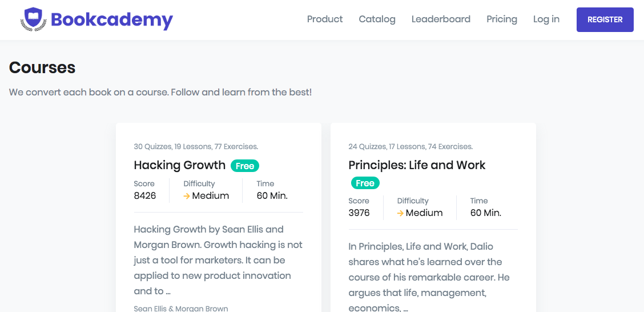Open the Leaderboard page
The image size is (644, 312).
pyautogui.click(x=441, y=19)
